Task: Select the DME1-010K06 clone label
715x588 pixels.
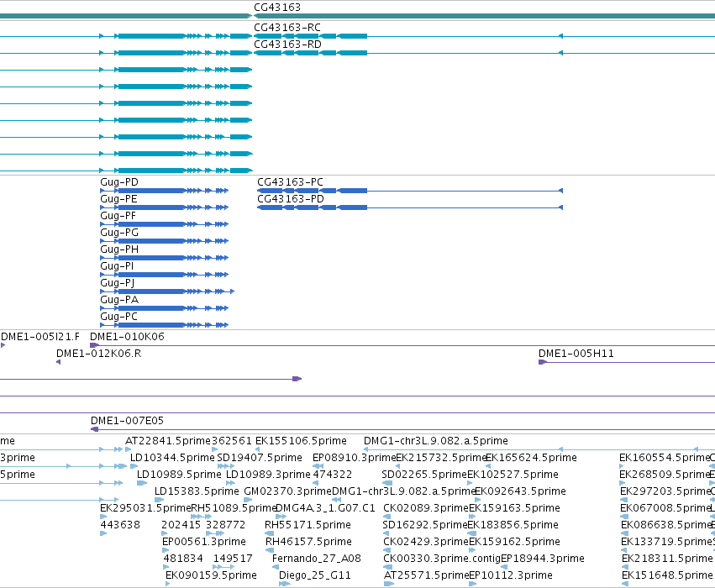Action: pos(127,336)
